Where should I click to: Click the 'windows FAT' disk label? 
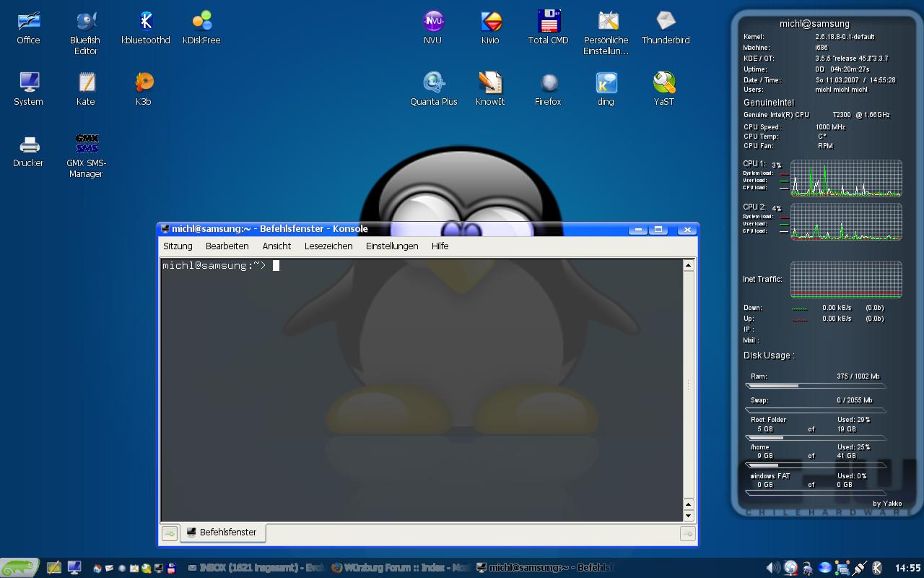coord(770,476)
